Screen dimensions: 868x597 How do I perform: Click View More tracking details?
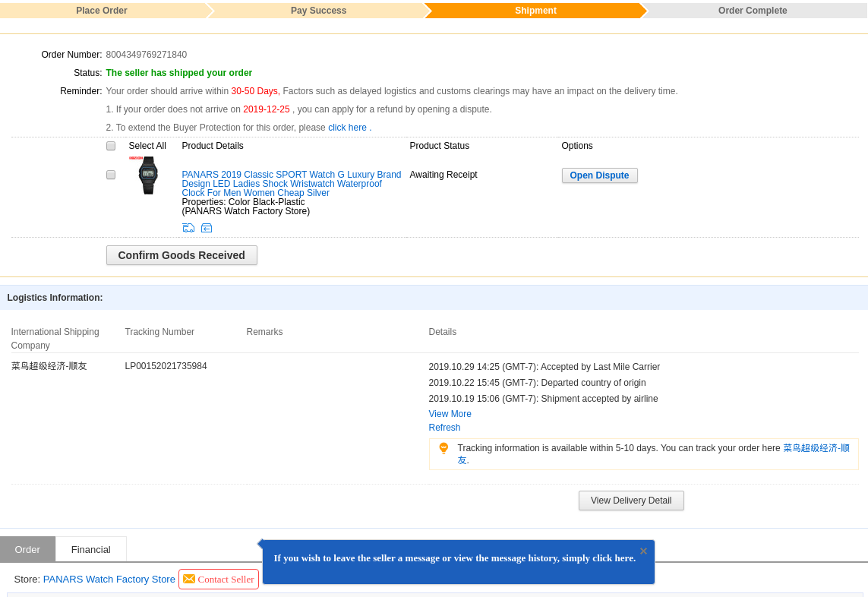coord(450,414)
